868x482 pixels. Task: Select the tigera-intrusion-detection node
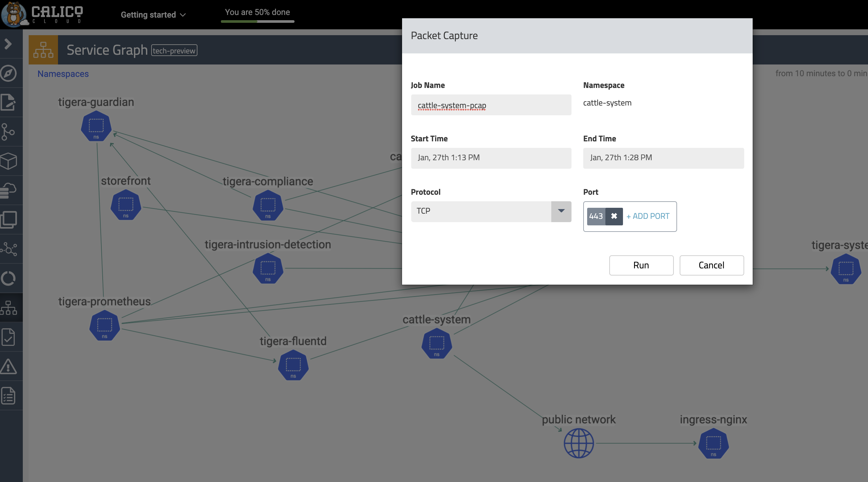[268, 268]
